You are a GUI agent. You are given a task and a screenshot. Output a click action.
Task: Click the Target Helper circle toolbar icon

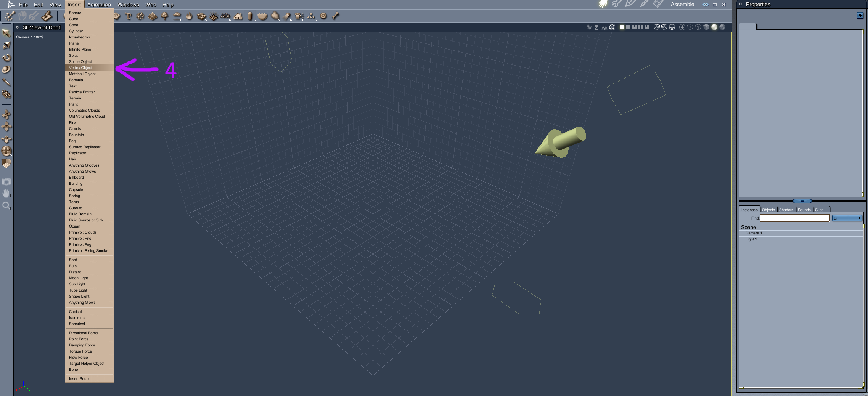coord(323,16)
